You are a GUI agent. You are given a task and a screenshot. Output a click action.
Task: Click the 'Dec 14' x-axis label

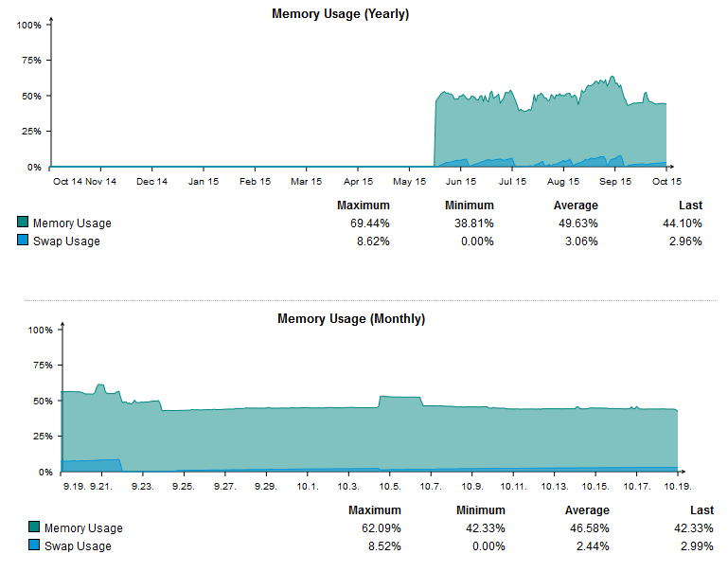coord(151,182)
